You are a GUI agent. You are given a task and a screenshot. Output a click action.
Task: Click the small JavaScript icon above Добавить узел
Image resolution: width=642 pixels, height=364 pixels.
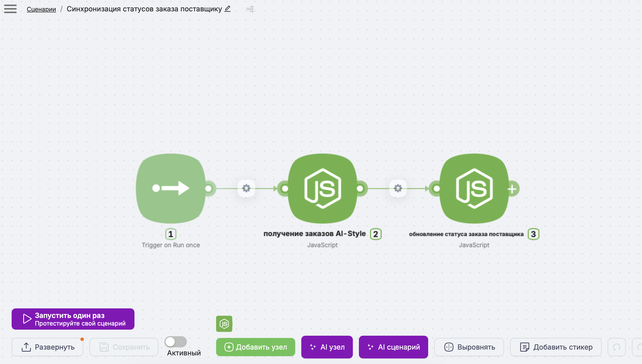pyautogui.click(x=224, y=324)
